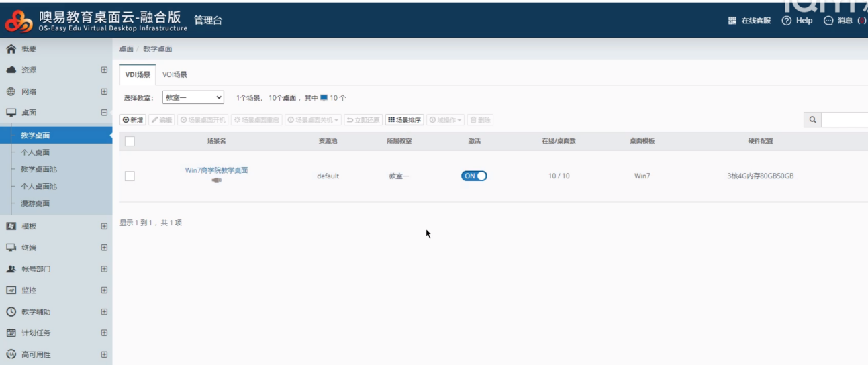Screen dimensions: 868x365
Task: Check the select-all checkbox in table header
Action: (130, 141)
